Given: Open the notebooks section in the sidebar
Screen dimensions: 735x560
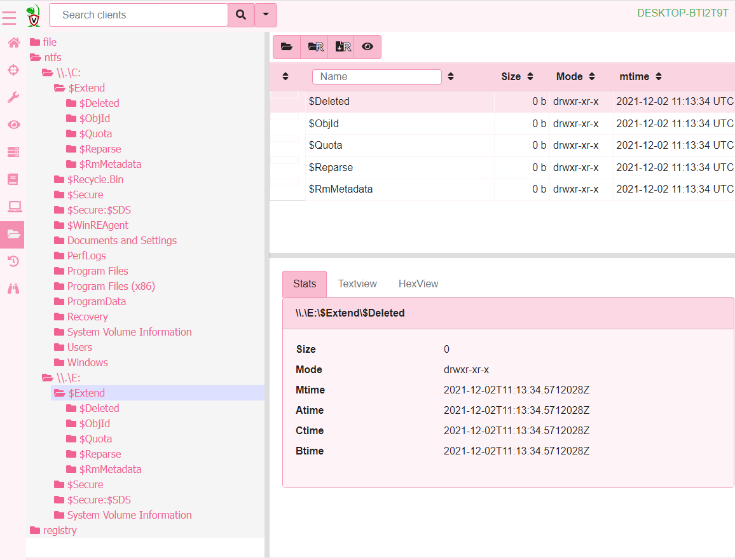Looking at the screenshot, I should (x=13, y=179).
